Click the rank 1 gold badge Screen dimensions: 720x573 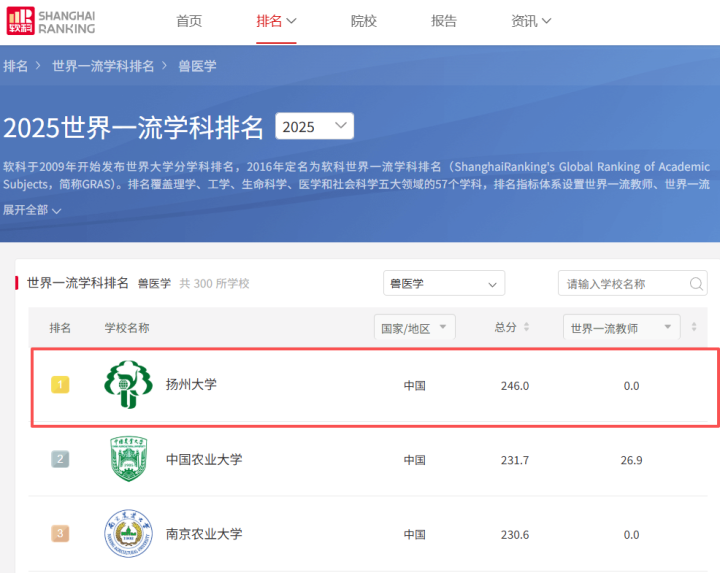pos(60,385)
